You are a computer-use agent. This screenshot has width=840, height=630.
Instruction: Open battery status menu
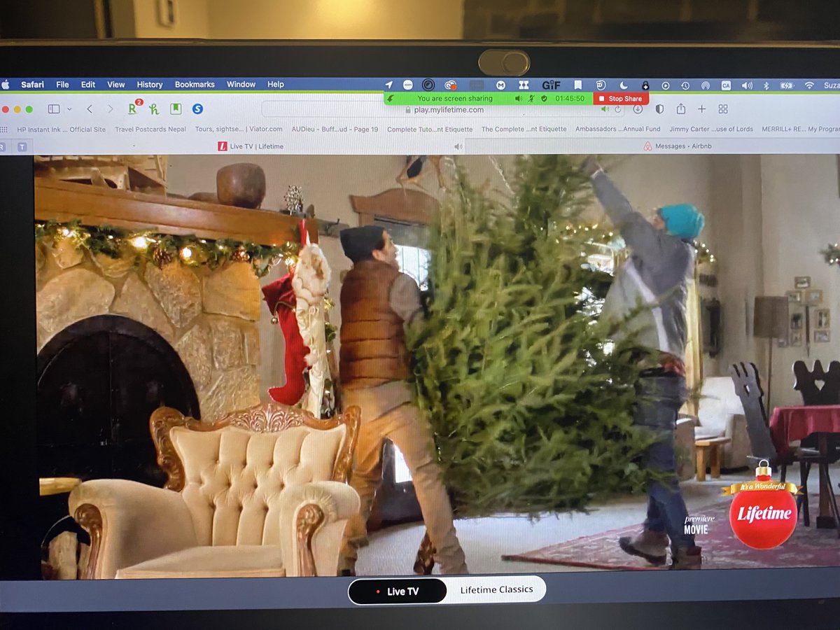coord(787,85)
